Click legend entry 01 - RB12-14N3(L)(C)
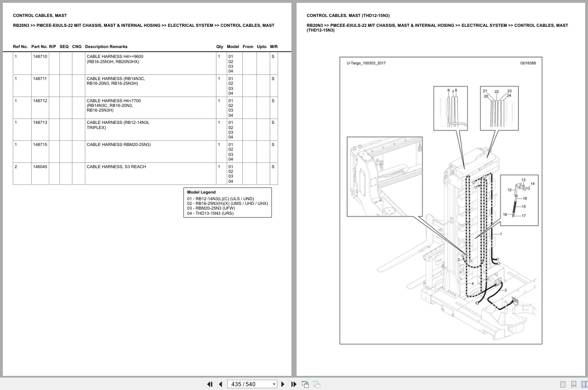The height and width of the screenshot is (390, 588). click(x=220, y=199)
